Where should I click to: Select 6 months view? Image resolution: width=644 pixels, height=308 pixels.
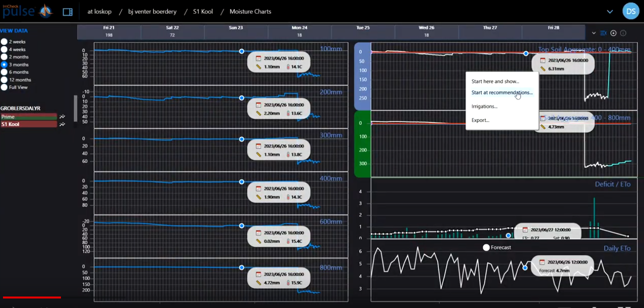click(4, 72)
